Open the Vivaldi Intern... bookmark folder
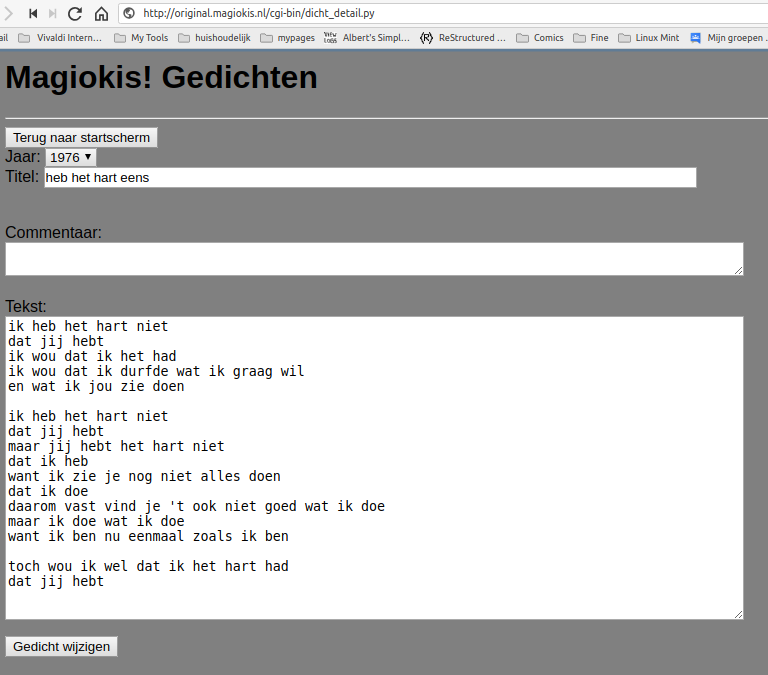The width and height of the screenshot is (768, 675). [60, 38]
